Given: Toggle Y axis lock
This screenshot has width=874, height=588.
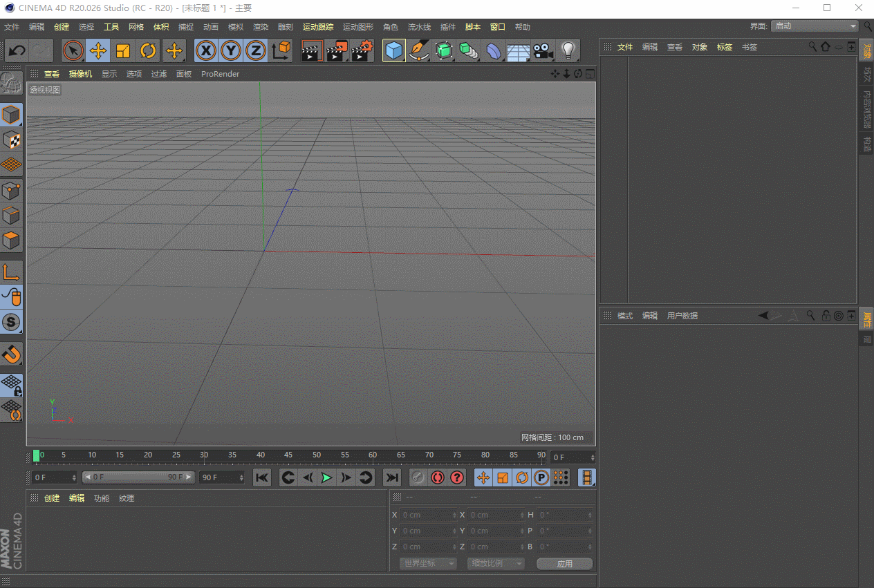Looking at the screenshot, I should (231, 51).
